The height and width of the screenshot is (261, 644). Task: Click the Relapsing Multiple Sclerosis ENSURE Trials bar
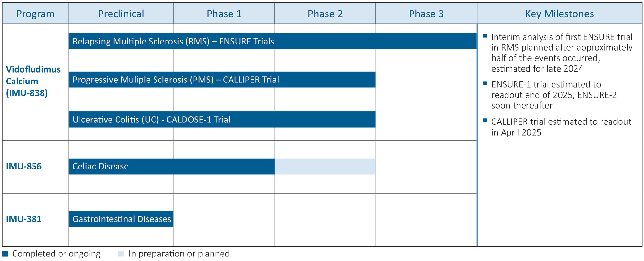(272, 41)
